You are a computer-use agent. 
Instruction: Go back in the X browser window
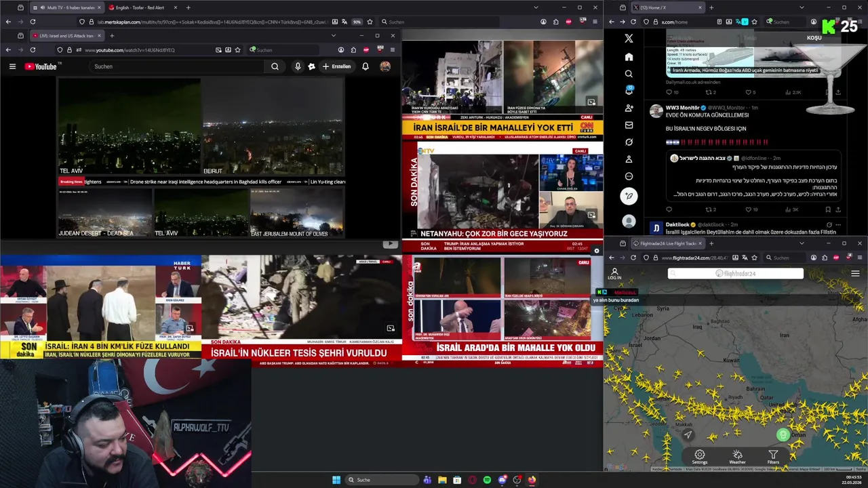click(611, 22)
